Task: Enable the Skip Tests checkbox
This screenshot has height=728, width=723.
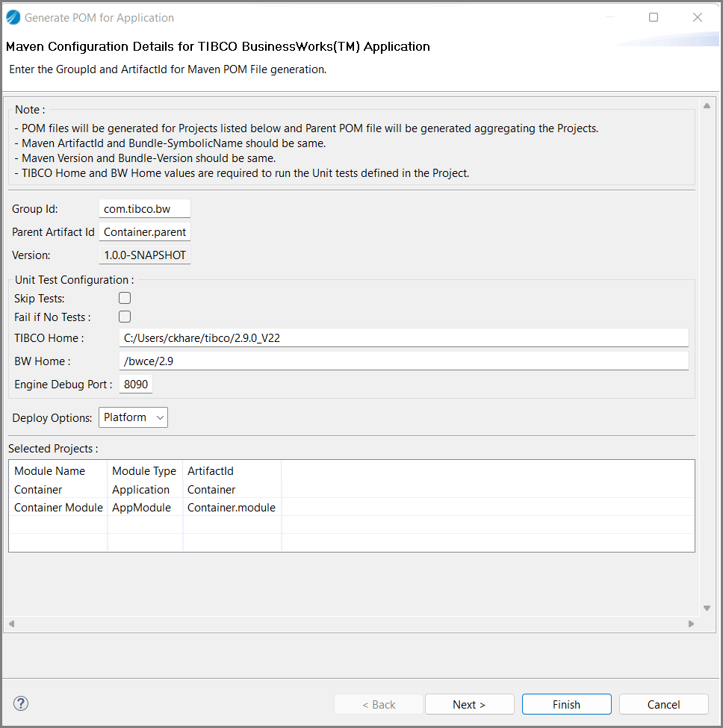Action: point(125,298)
